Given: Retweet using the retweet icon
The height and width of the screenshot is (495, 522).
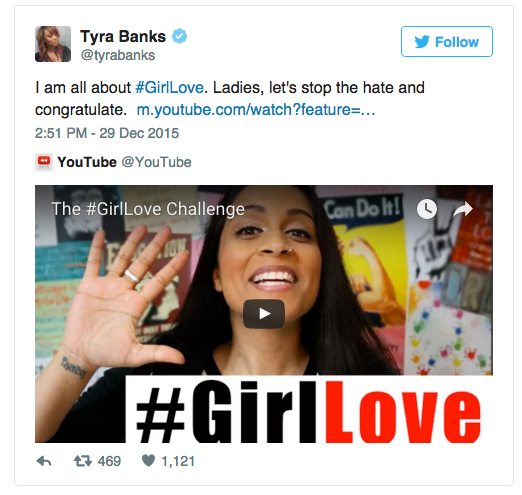Looking at the screenshot, I should [83, 461].
